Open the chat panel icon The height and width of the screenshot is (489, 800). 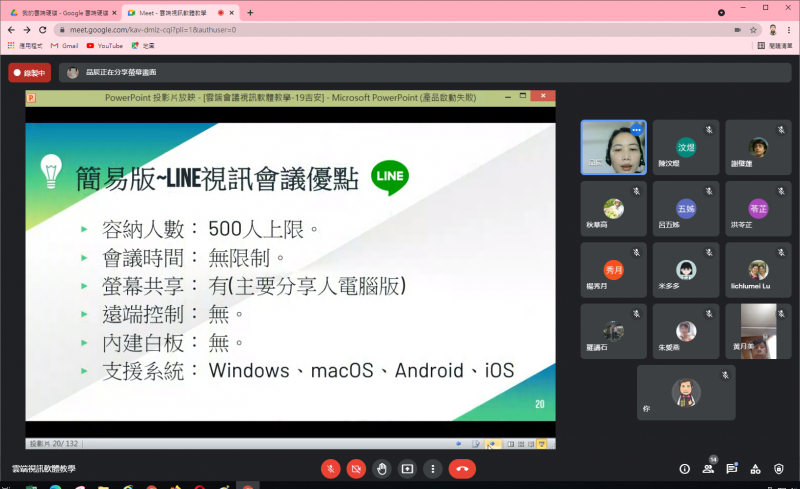[x=732, y=469]
